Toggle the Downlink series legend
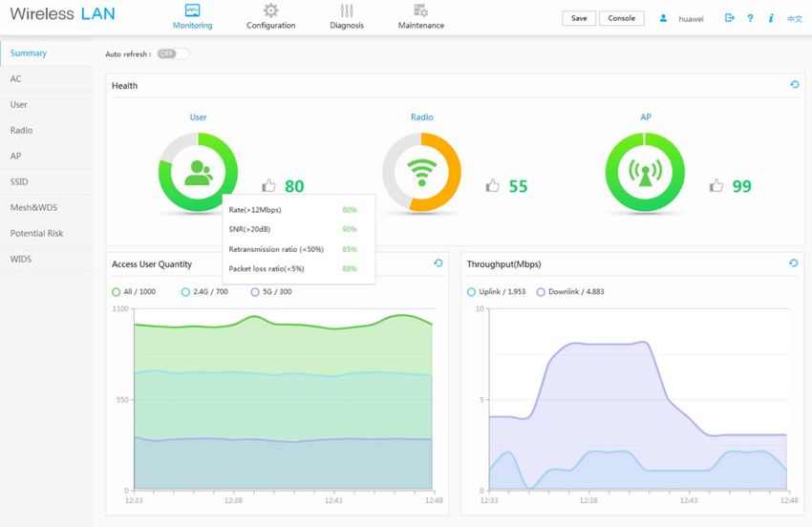Screen dimensions: 812x527 point(570,291)
